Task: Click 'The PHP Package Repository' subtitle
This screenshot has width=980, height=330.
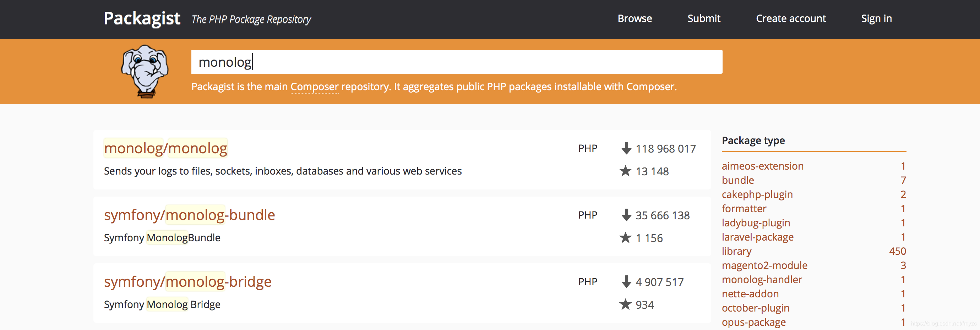Action: (251, 20)
